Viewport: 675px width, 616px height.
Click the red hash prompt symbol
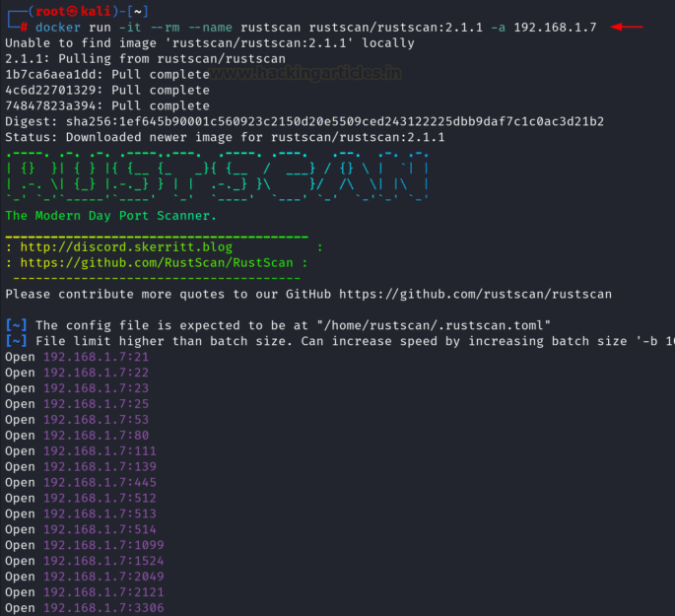point(24,28)
